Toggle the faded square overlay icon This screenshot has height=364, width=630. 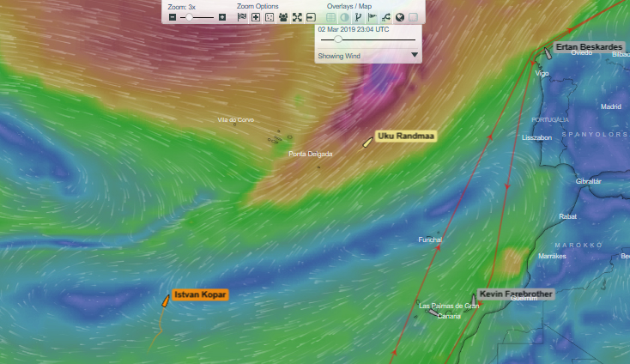point(413,17)
